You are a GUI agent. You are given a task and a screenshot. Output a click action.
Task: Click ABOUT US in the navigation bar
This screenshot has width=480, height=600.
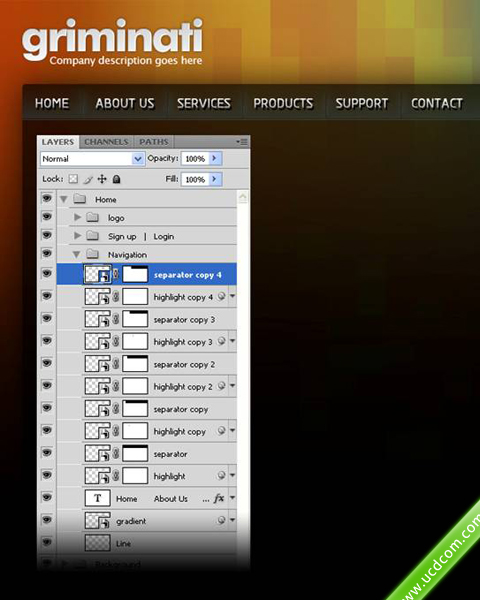point(125,103)
